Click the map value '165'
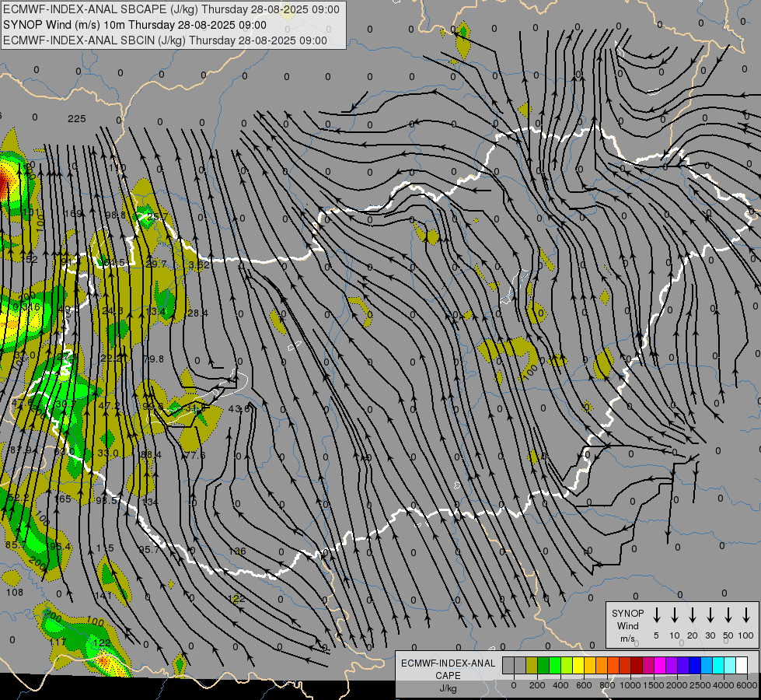 [x=62, y=499]
